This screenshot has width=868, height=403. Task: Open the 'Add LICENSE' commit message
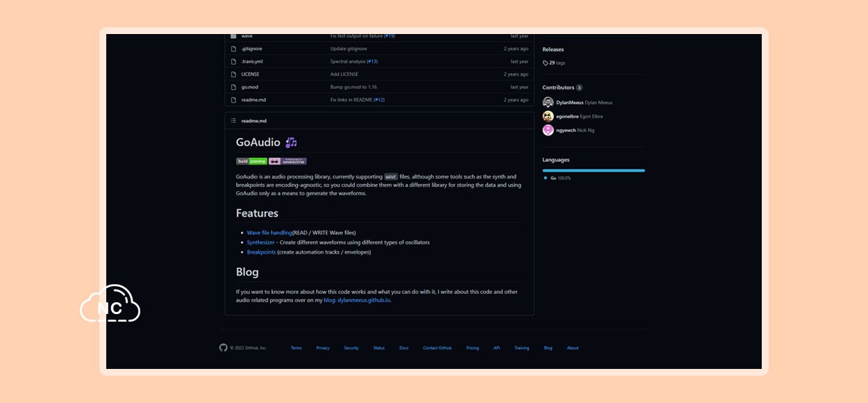[344, 74]
